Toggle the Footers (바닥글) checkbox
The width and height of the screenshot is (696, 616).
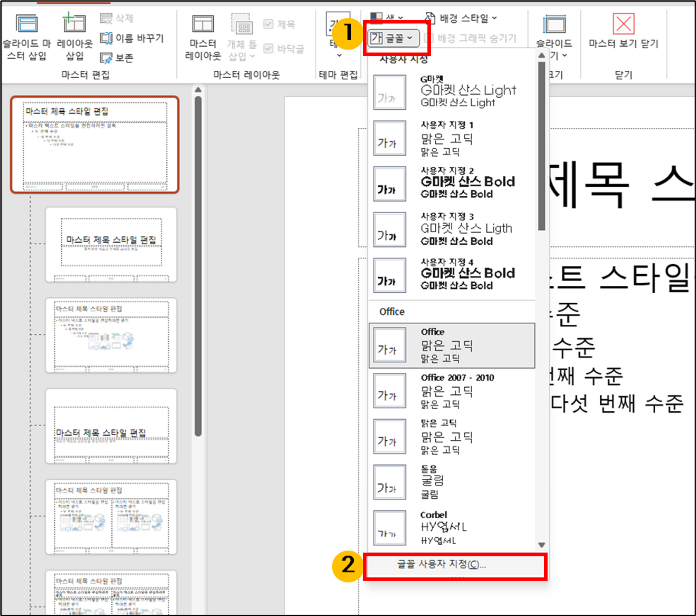[268, 49]
